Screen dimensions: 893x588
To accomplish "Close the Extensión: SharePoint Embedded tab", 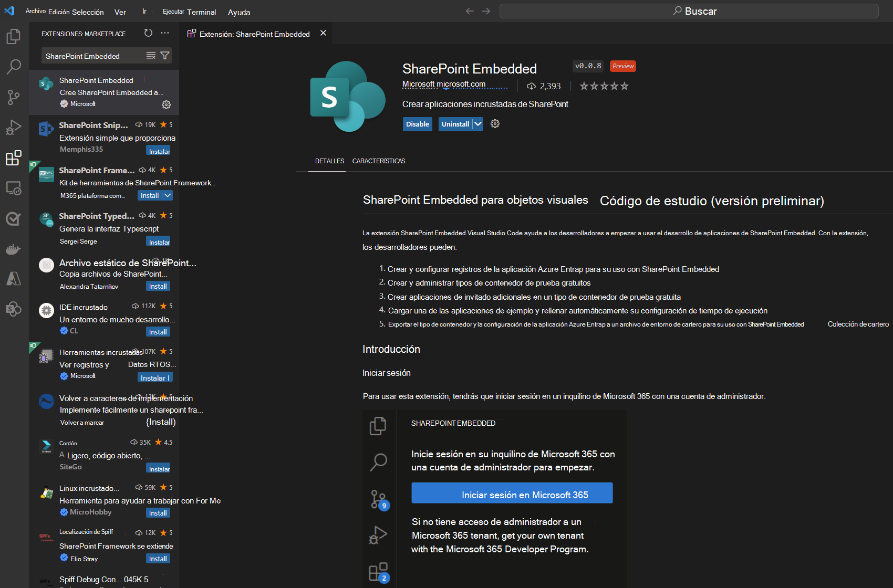I will 323,33.
